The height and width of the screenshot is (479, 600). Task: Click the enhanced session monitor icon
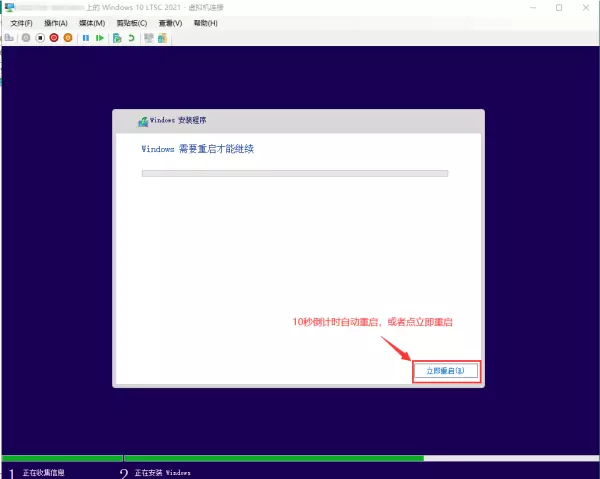[149, 38]
